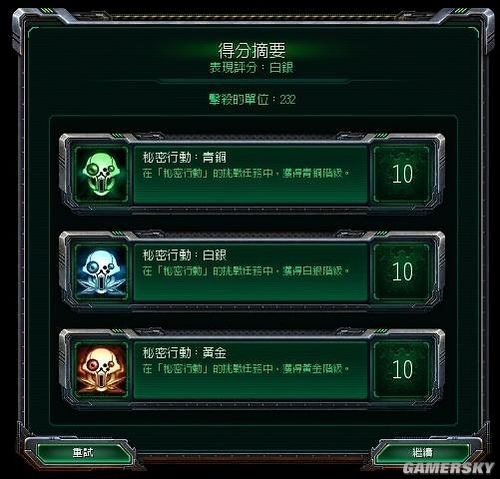Click the 重試 retry button
This screenshot has width=500, height=479.
(83, 453)
